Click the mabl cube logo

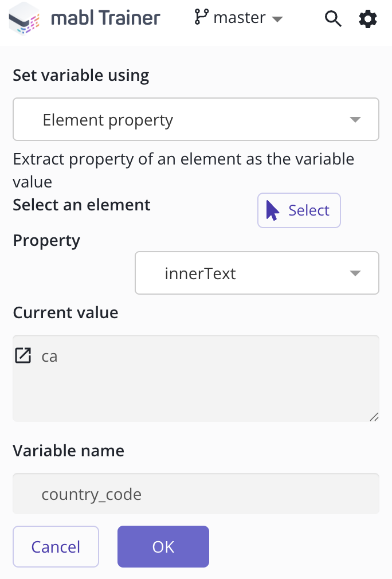pos(25,18)
